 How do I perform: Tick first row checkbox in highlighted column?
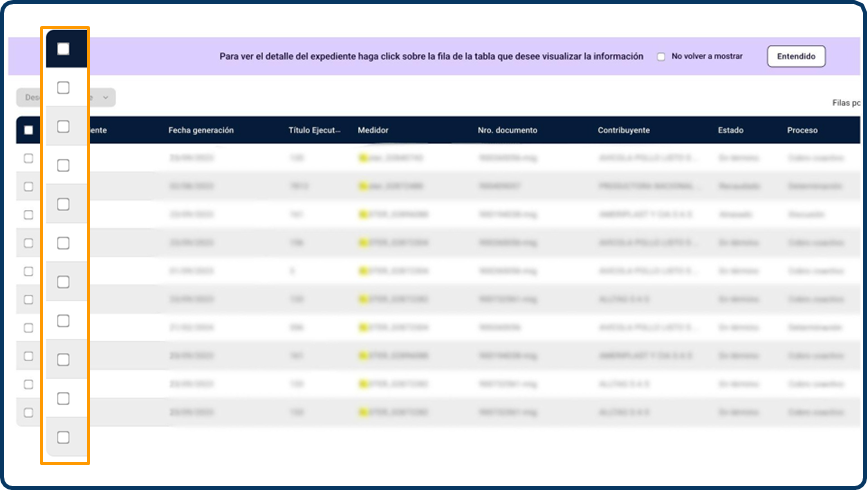[x=63, y=88]
